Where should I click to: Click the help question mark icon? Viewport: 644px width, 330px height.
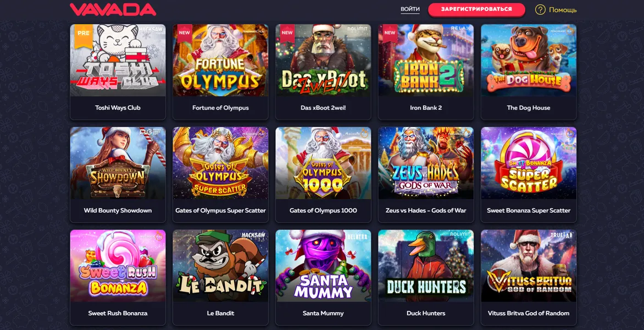540,9
